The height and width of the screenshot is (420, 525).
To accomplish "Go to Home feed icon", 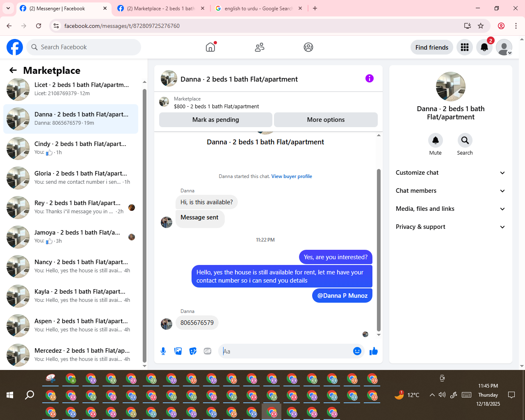I will (x=210, y=47).
